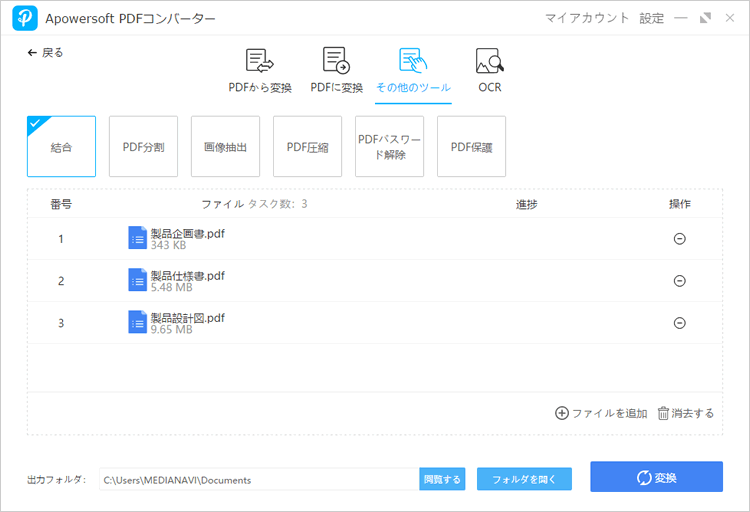The width and height of the screenshot is (750, 512).
Task: Choose the 画像抽出 tool tile
Action: click(225, 146)
